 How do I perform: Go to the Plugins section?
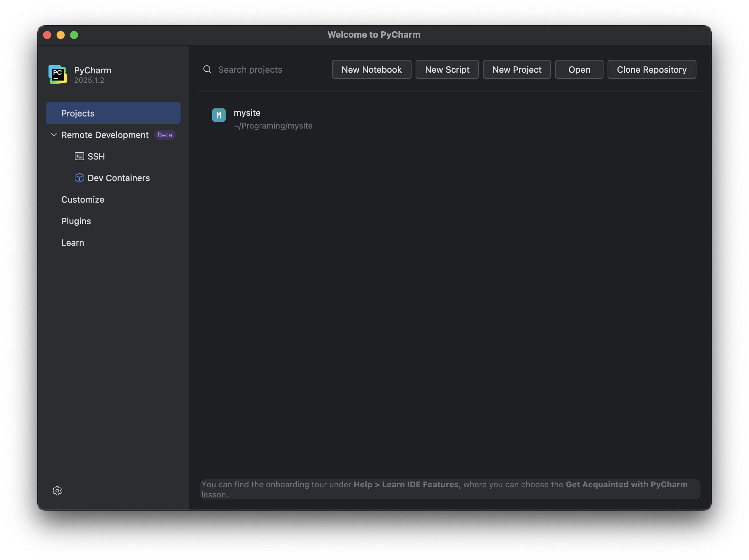pyautogui.click(x=76, y=221)
